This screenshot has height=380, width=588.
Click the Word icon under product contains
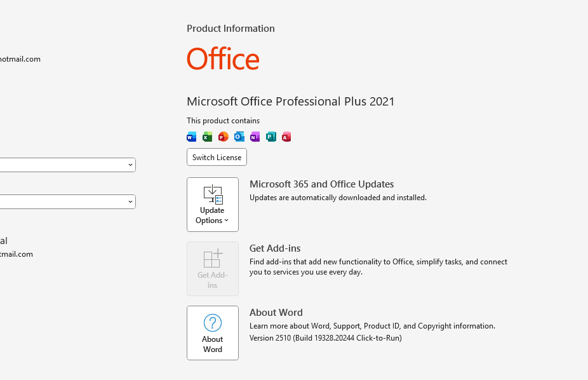[x=191, y=137]
